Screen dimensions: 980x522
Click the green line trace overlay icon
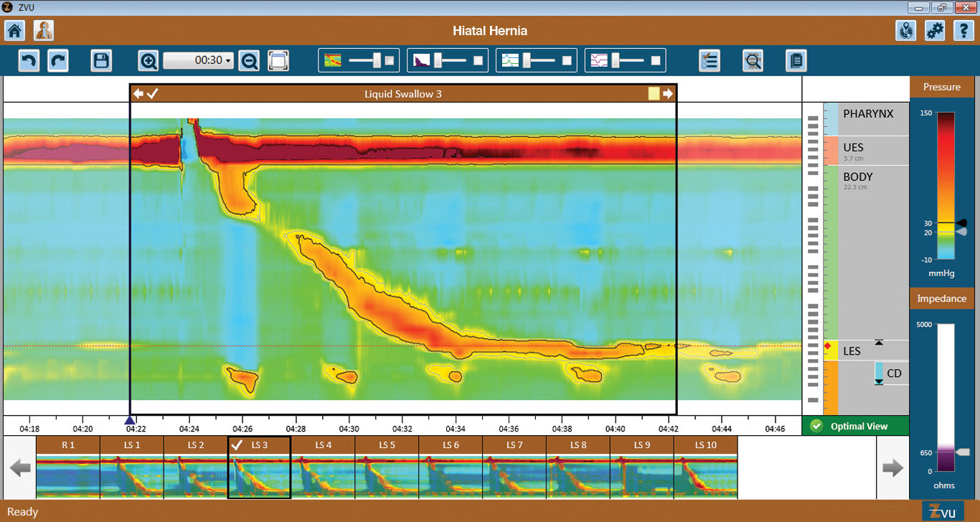click(x=510, y=61)
